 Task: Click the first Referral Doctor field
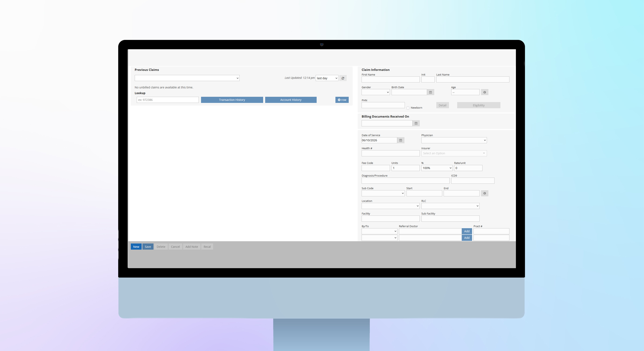[x=430, y=231]
